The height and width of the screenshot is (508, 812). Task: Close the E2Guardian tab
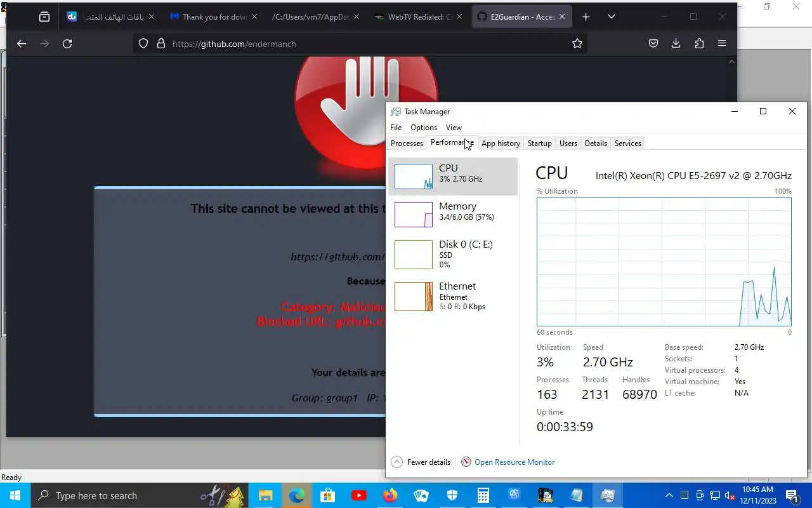click(x=562, y=17)
